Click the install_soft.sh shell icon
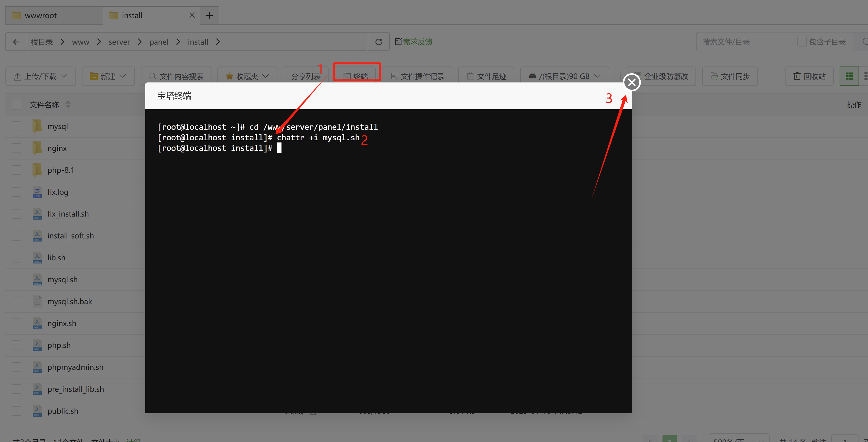The height and width of the screenshot is (442, 868). click(37, 236)
